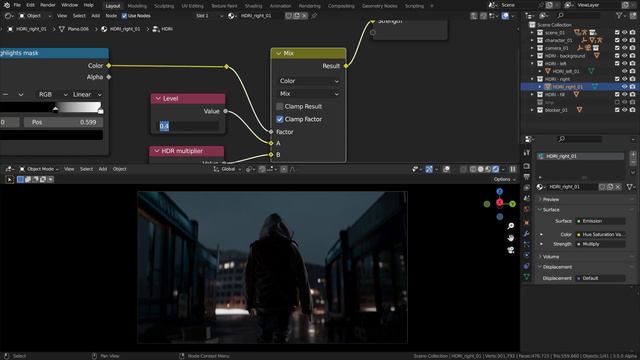The image size is (640, 360).
Task: Open the Render menu
Action: click(48, 5)
